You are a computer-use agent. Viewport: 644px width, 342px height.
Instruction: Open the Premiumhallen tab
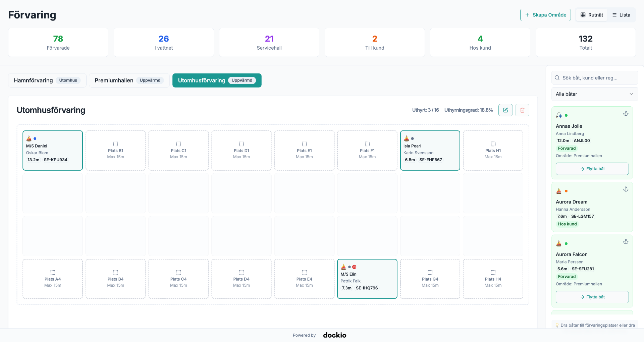click(129, 80)
